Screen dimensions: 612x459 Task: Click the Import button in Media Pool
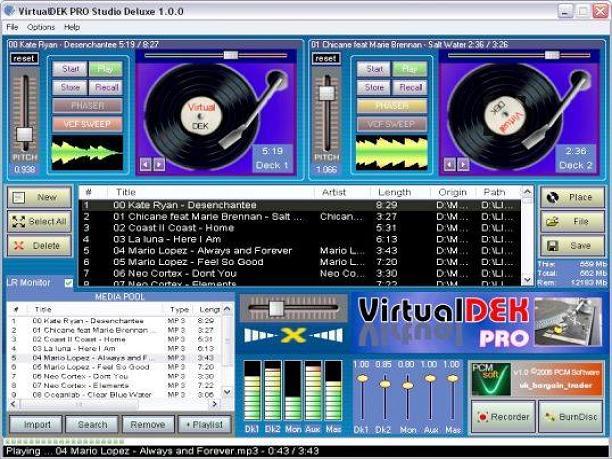(x=37, y=425)
